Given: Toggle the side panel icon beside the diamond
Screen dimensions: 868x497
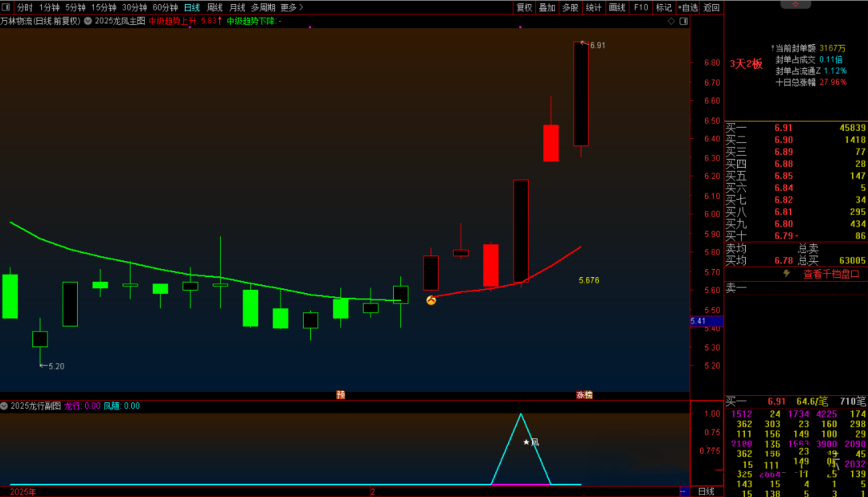Looking at the screenshot, I should coord(682,21).
